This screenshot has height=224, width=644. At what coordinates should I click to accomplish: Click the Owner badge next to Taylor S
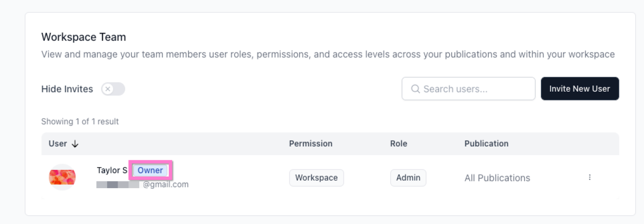[x=150, y=171]
